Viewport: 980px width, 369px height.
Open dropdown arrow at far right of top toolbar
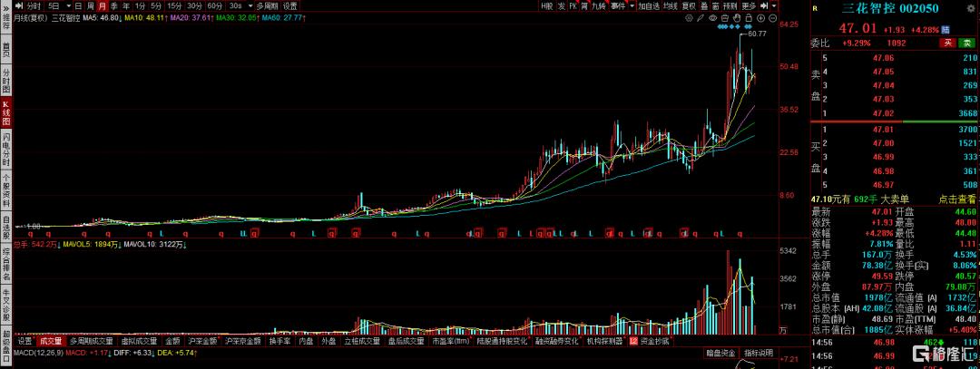coord(774,5)
